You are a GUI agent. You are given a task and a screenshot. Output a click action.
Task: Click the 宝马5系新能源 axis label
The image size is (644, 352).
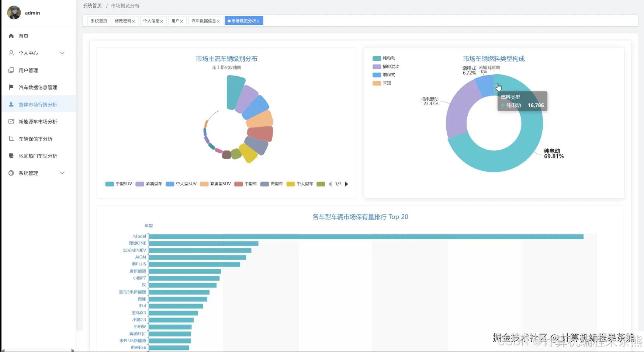pyautogui.click(x=132, y=292)
